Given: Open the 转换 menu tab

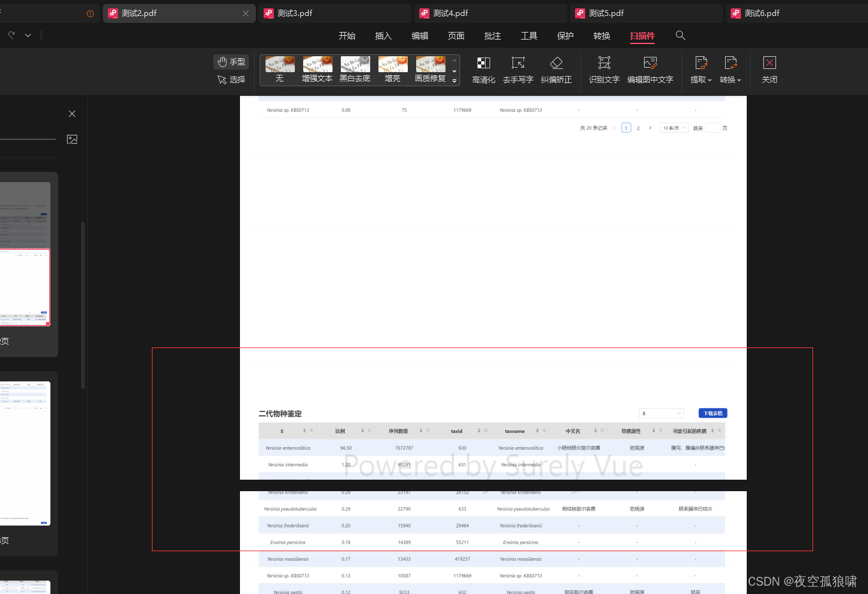Looking at the screenshot, I should point(601,36).
